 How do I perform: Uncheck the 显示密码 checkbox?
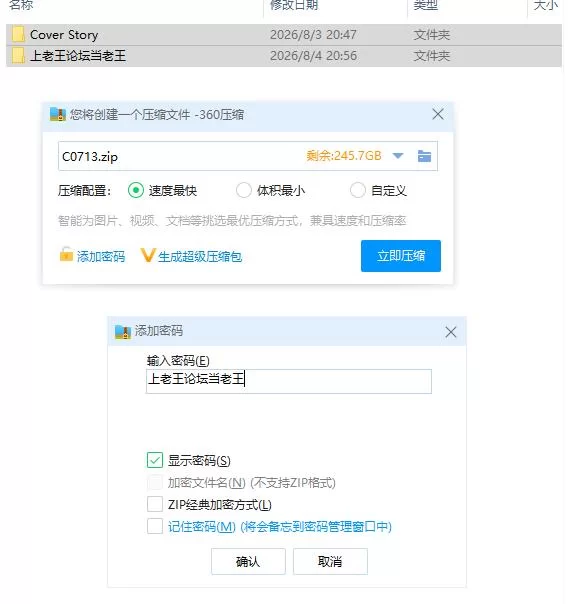point(155,460)
